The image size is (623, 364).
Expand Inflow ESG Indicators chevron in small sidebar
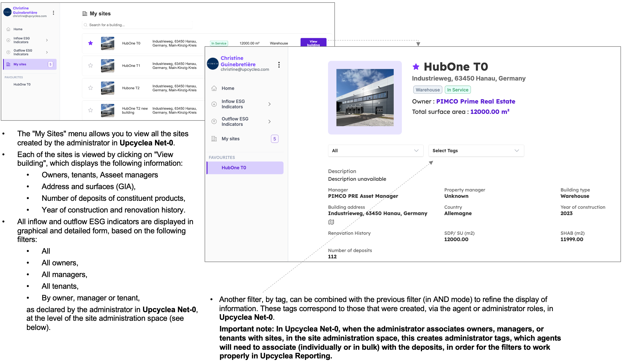(47, 40)
